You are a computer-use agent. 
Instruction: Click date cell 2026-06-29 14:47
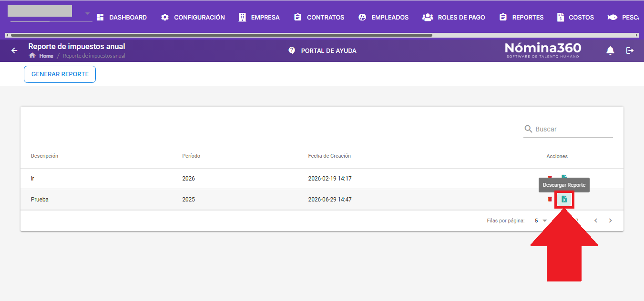coord(330,200)
